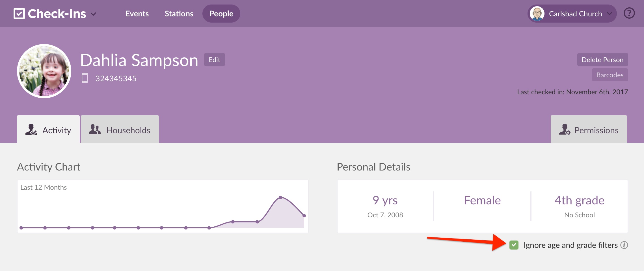Open the Barcodes button
Viewport: 644px width, 271px height.
[x=610, y=75]
